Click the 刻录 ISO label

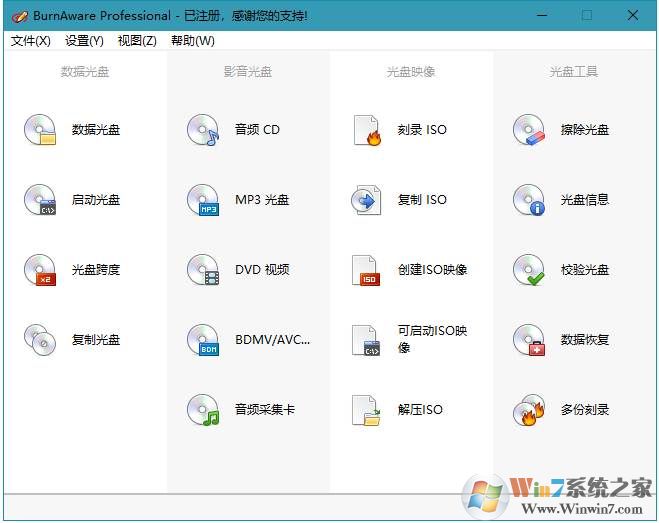422,129
